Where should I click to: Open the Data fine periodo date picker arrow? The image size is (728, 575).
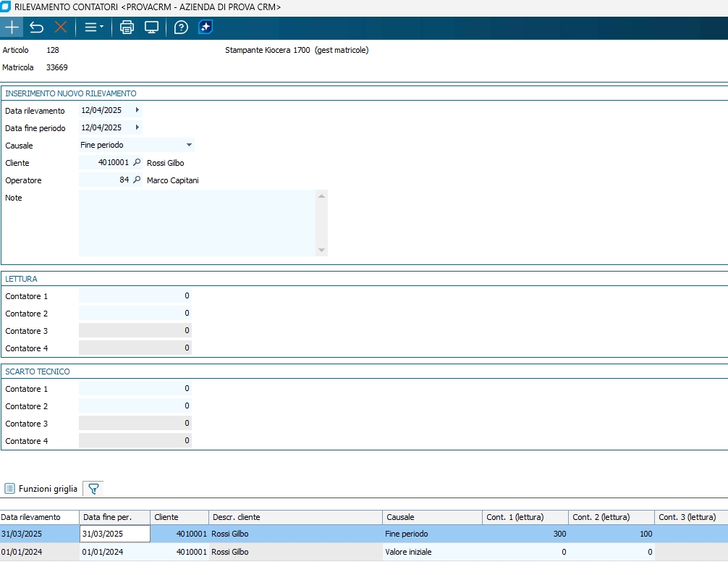137,128
